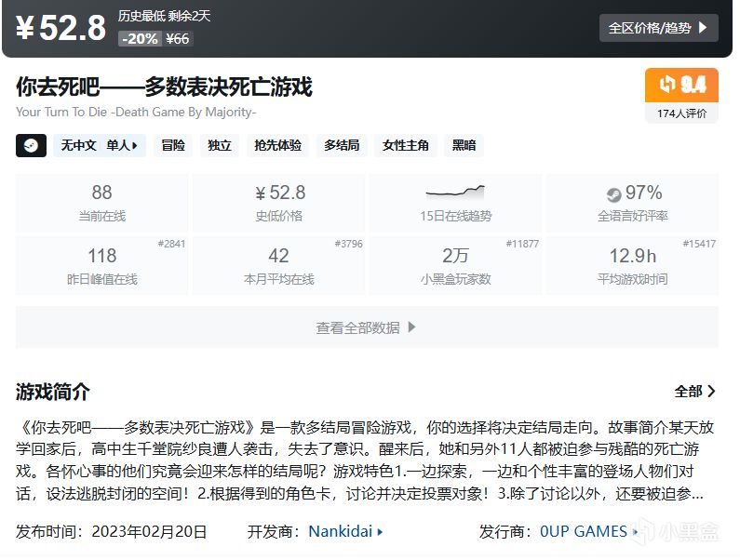Click the 118 昨日峰值在线 stat
Screen dimensions: 740x560
[x=102, y=266]
